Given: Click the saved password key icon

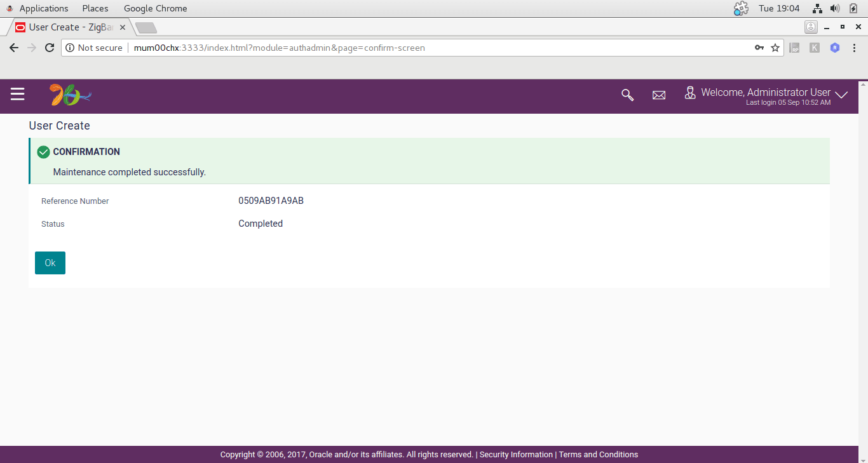Looking at the screenshot, I should [x=759, y=48].
